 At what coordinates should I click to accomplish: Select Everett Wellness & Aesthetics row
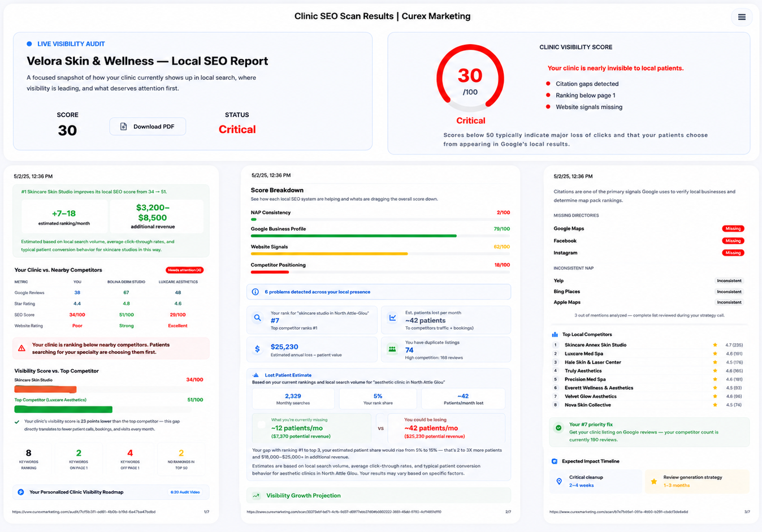coord(650,388)
